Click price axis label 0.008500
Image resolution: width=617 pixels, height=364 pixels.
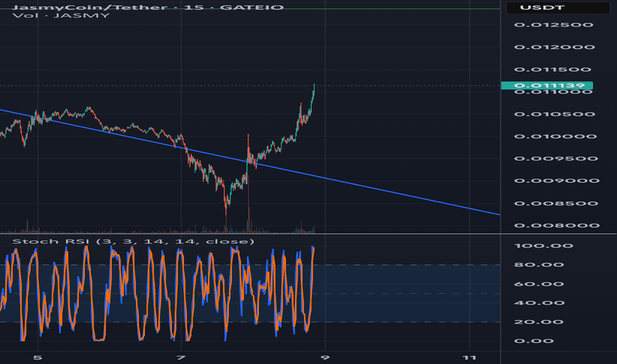pos(556,203)
